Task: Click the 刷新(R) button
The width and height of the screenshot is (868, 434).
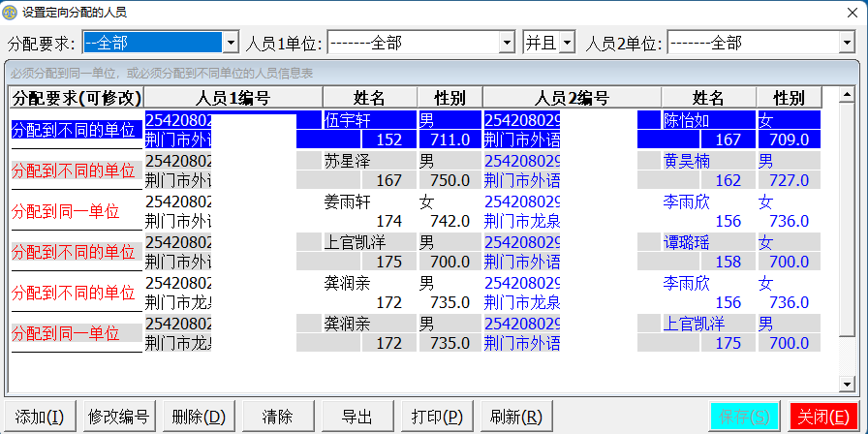Action: pos(516,417)
